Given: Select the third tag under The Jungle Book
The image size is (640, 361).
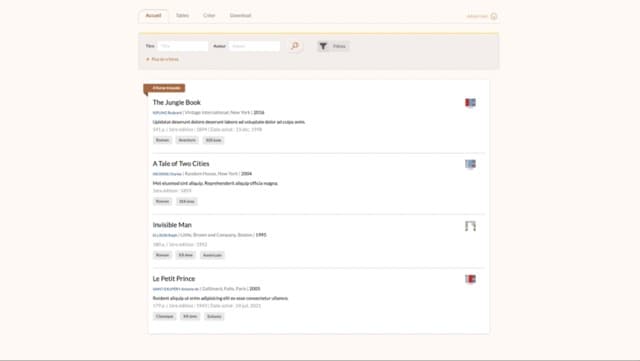Looking at the screenshot, I should 213,140.
